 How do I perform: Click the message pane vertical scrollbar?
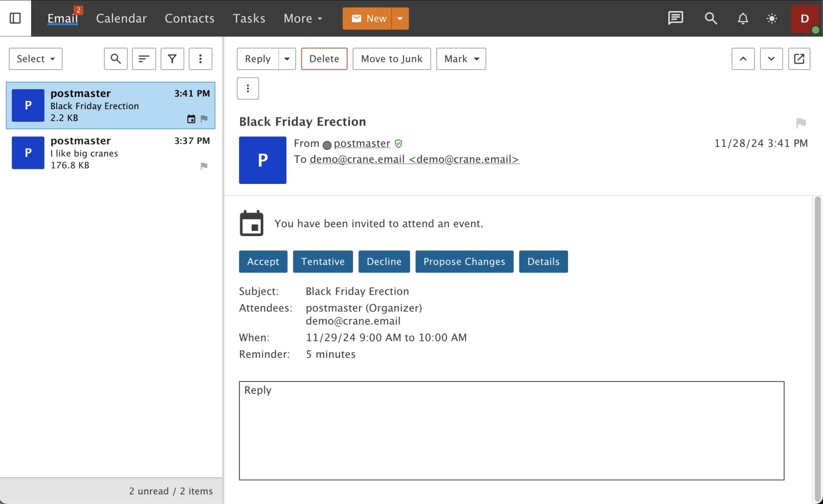point(817,343)
